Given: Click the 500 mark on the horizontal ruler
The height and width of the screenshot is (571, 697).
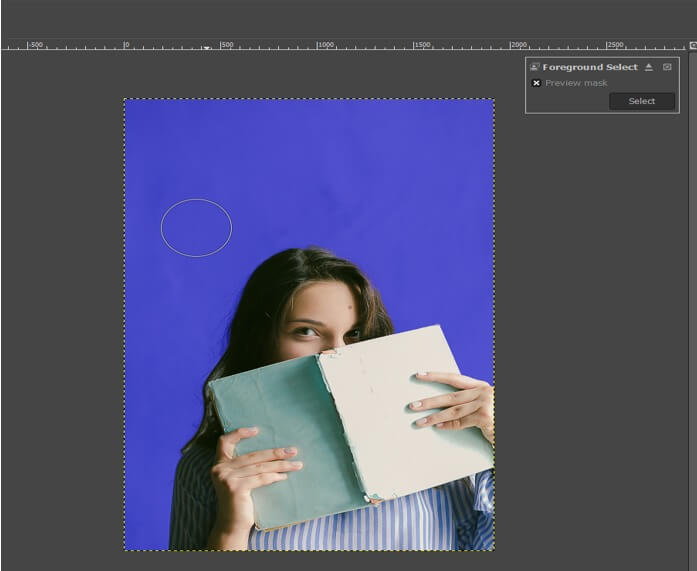Looking at the screenshot, I should tap(227, 45).
